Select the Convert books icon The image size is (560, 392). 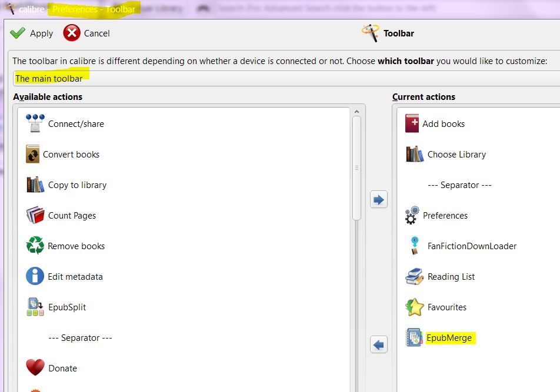coord(32,154)
